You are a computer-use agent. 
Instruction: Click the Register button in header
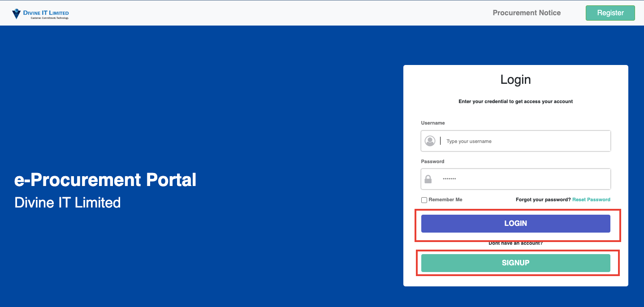tap(610, 13)
